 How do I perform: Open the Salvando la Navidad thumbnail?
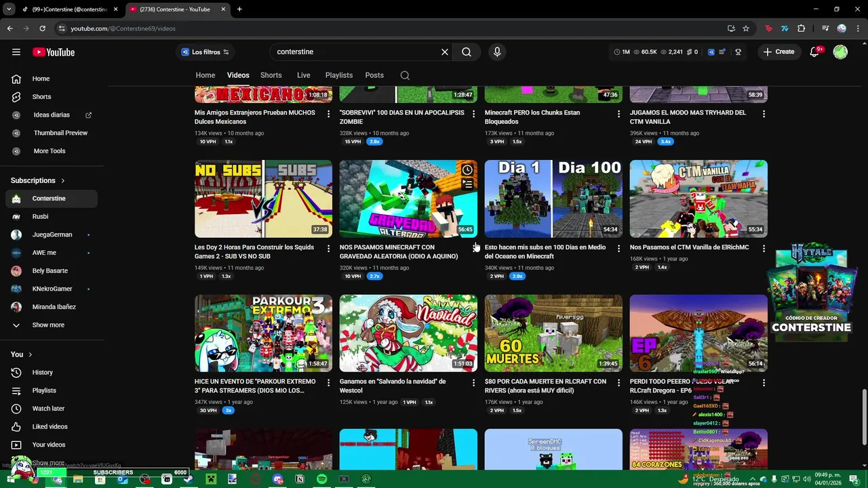click(x=408, y=333)
